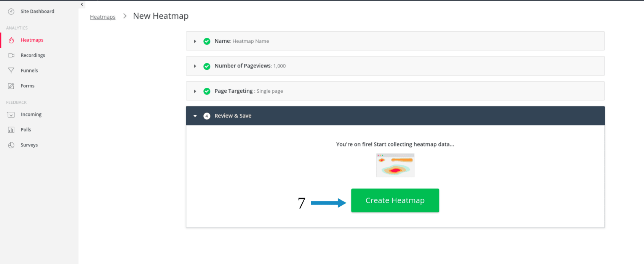644x264 pixels.
Task: Open Surveys in the sidebar
Action: pos(29,145)
